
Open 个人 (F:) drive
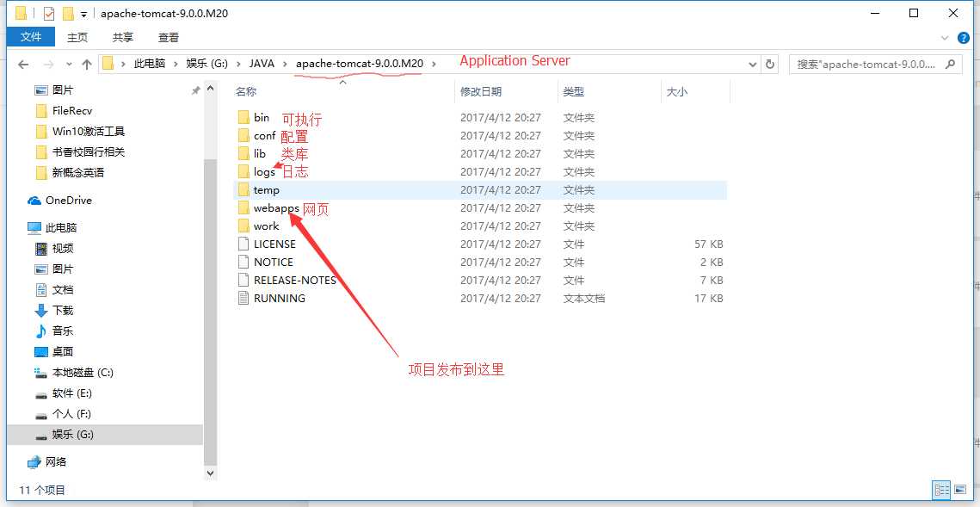(64, 414)
